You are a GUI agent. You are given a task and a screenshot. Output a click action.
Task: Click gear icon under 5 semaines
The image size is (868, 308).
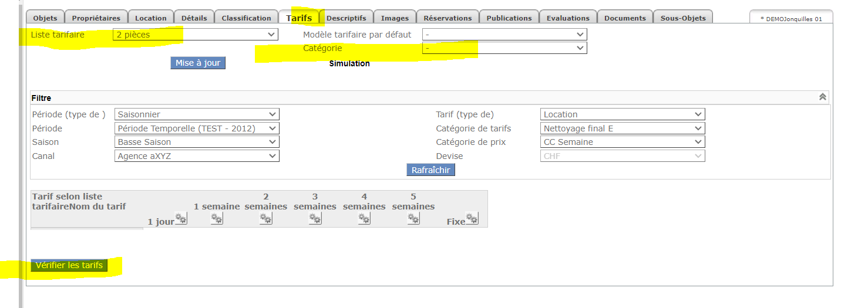(x=413, y=218)
